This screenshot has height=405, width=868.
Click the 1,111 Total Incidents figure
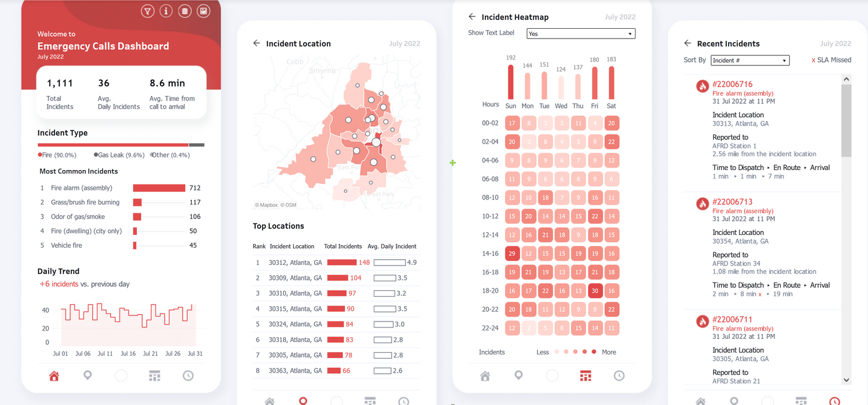[x=59, y=83]
